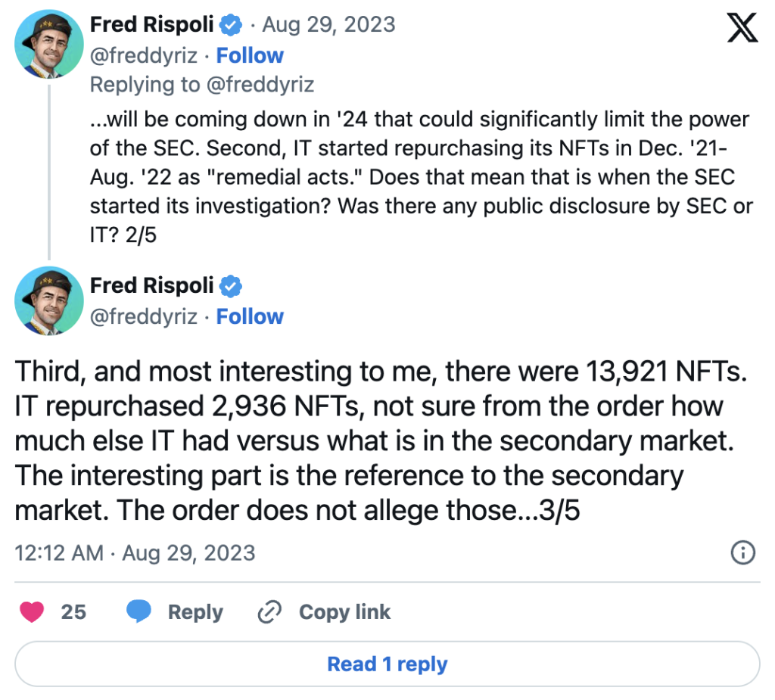Follow @freddyriz in the top tweet
Image resolution: width=775 pixels, height=700 pixels.
[250, 55]
